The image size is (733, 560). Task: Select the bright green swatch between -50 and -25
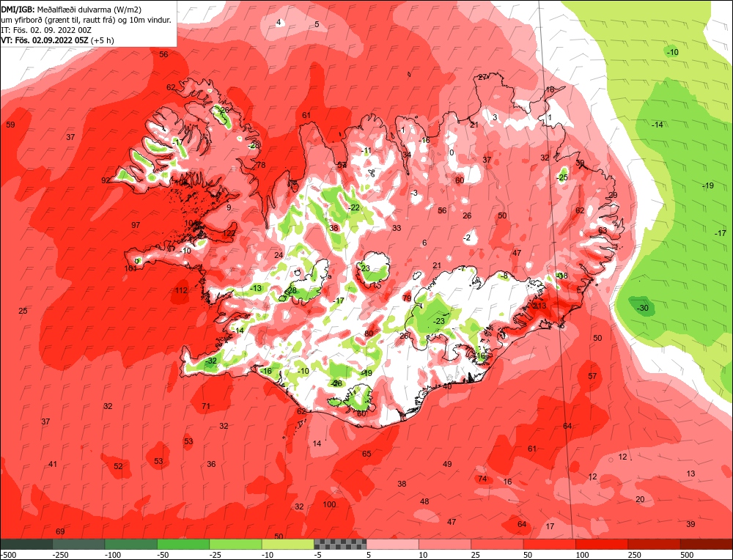[183, 544]
